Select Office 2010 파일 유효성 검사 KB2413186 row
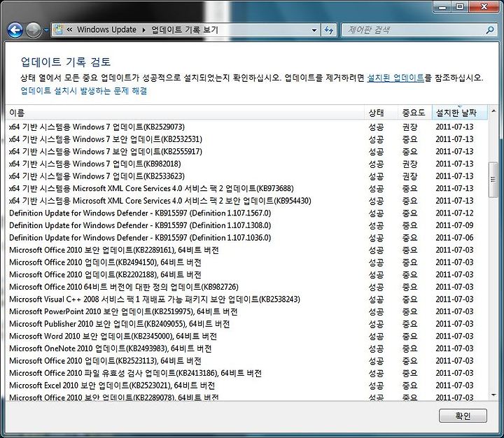Viewport: 504px width, 438px height. [246, 373]
